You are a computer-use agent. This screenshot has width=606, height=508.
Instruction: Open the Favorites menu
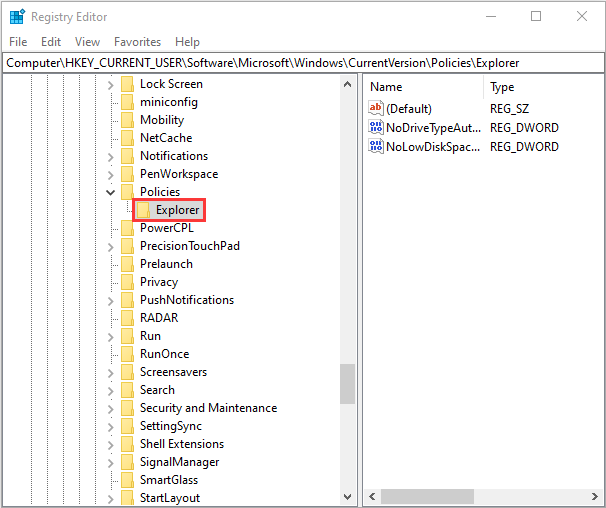click(137, 42)
